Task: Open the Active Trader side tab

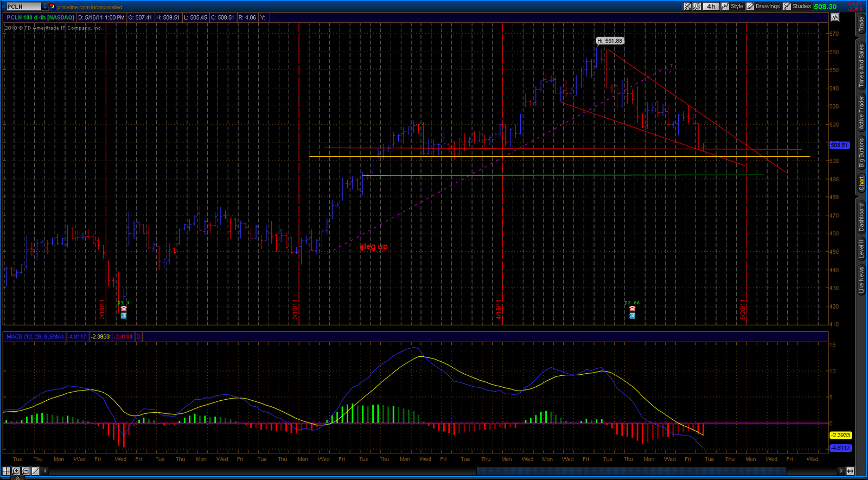Action: click(x=861, y=112)
